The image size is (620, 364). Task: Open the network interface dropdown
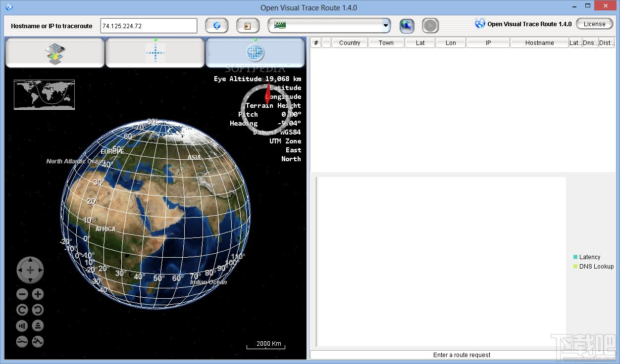pyautogui.click(x=329, y=26)
